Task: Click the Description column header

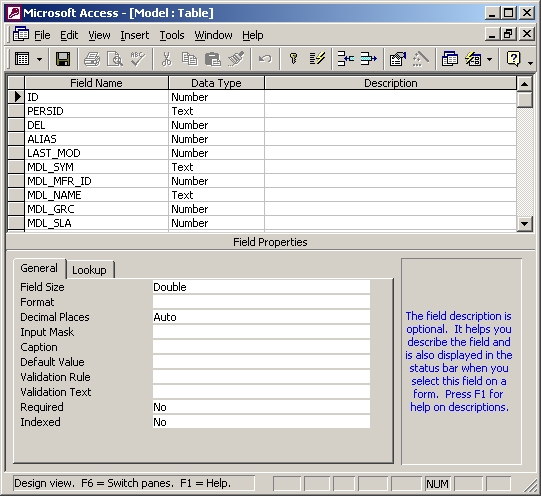Action: [391, 83]
